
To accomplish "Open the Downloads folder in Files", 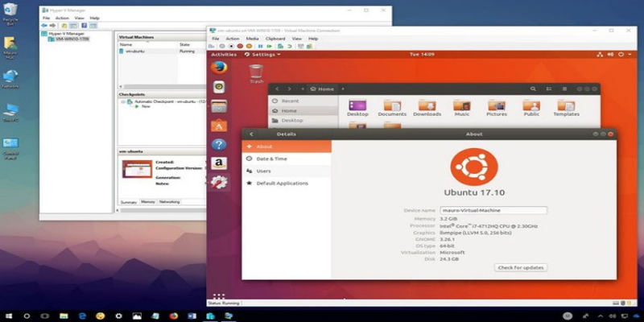I will click(427, 108).
